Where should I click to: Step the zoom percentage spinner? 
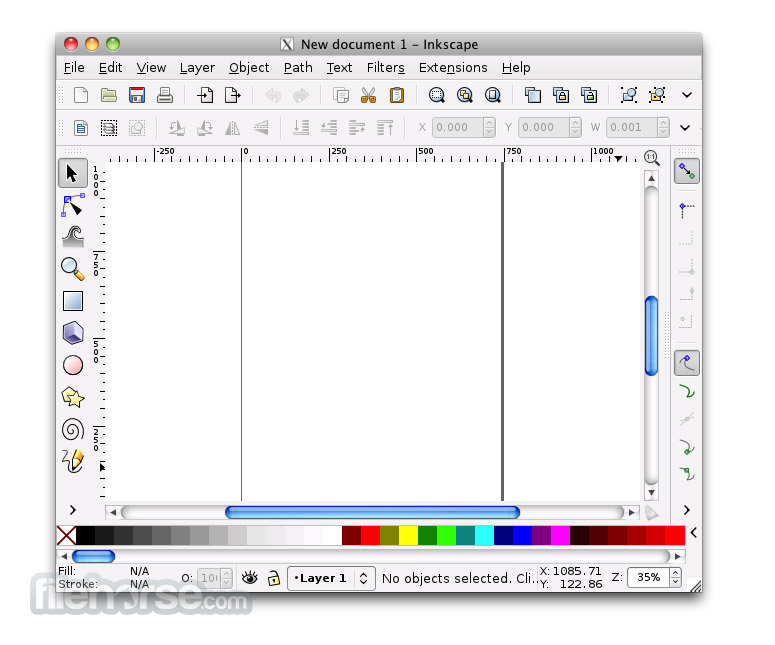coord(675,577)
